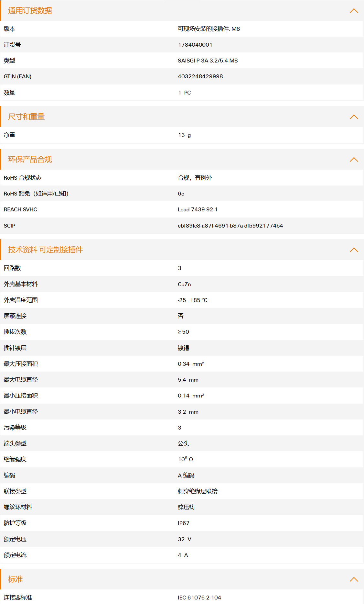364x604 pixels.
Task: Click the quantity value 1 PC
Action: point(185,93)
